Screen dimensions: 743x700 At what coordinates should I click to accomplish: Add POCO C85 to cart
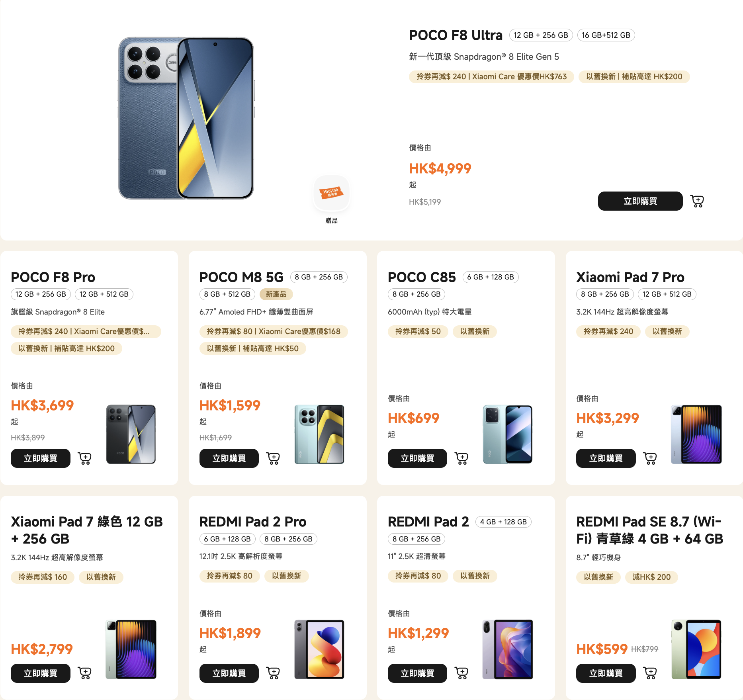461,458
